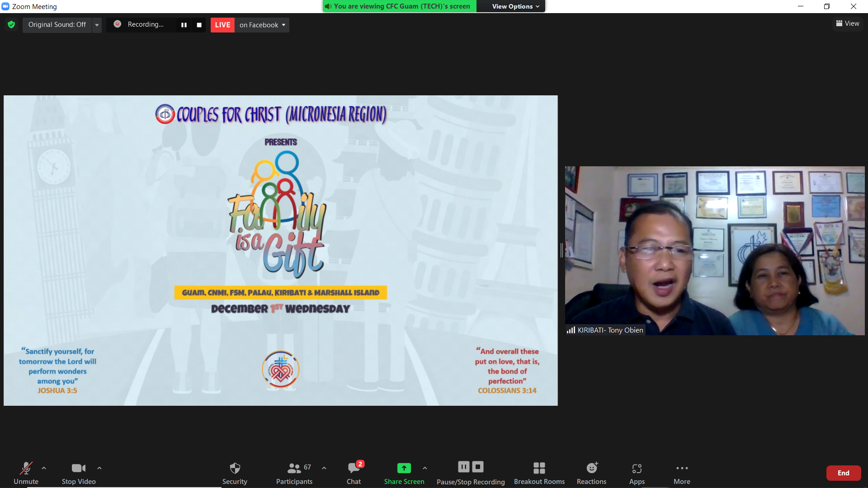Stop recording from top indicator

tap(199, 25)
